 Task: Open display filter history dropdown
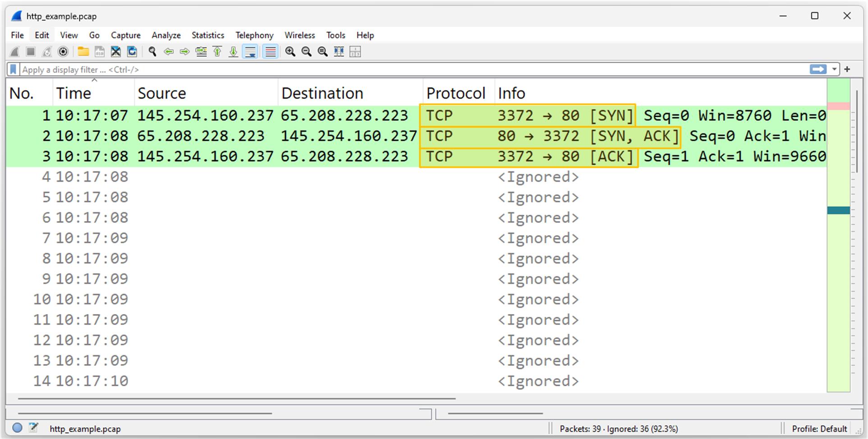834,69
